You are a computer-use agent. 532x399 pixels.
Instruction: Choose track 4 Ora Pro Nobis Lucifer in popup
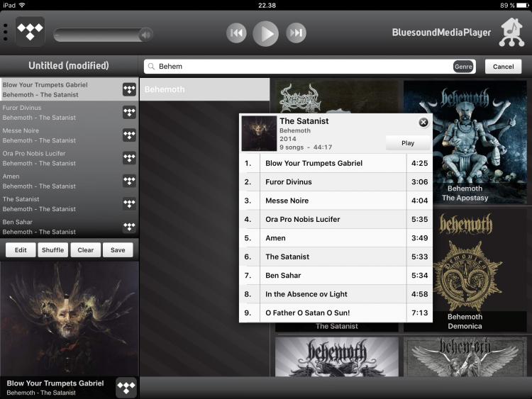336,219
